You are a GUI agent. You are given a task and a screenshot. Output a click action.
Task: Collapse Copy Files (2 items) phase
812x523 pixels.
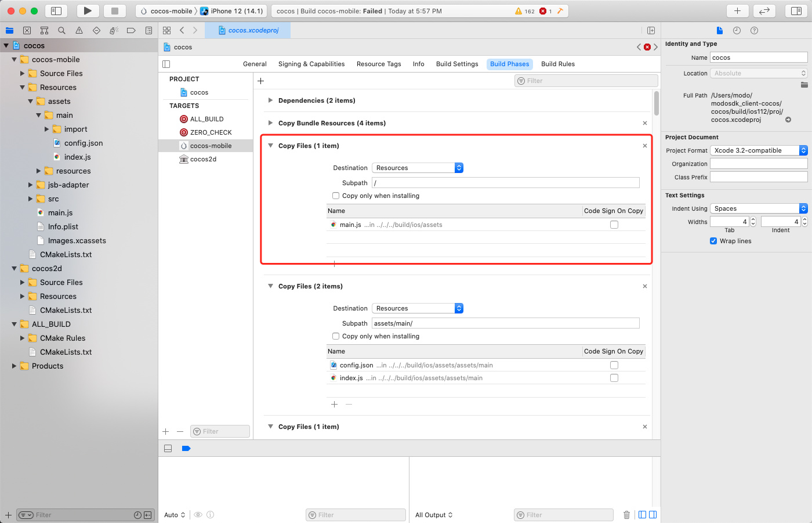coord(270,286)
